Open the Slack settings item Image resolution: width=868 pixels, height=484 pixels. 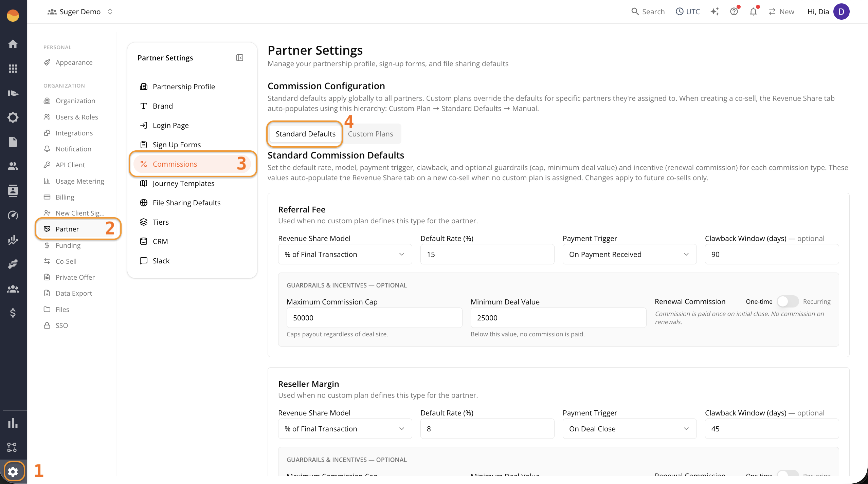point(192,261)
